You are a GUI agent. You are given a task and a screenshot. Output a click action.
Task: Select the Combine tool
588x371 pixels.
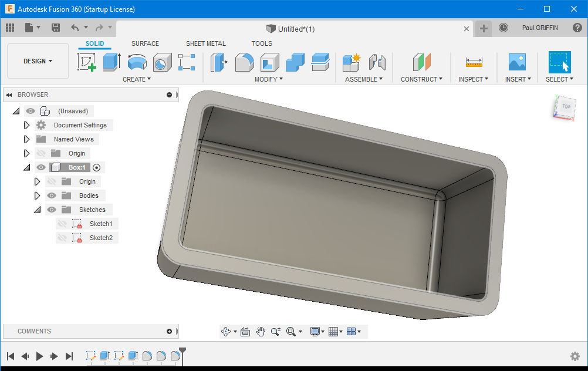coord(295,62)
